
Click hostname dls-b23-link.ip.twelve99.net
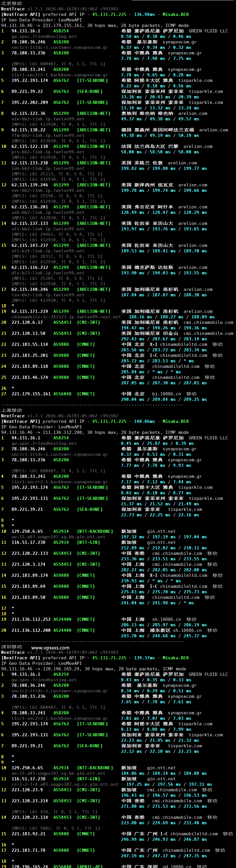(48, 273)
